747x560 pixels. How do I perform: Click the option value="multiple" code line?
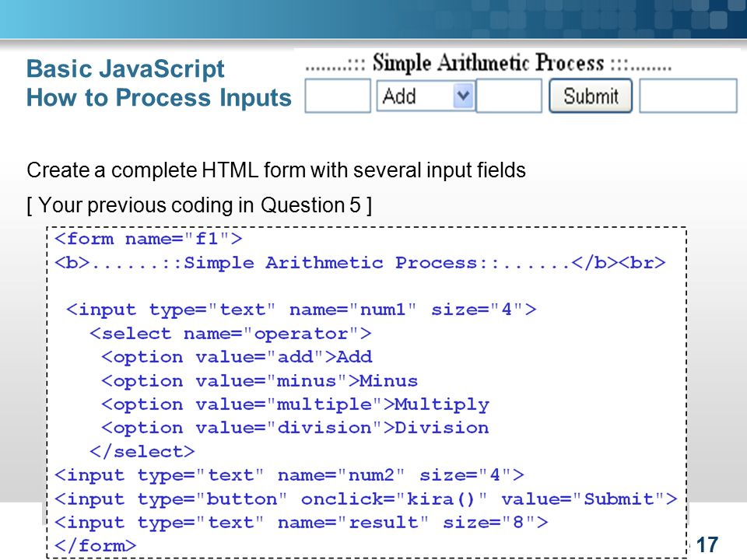[295, 404]
